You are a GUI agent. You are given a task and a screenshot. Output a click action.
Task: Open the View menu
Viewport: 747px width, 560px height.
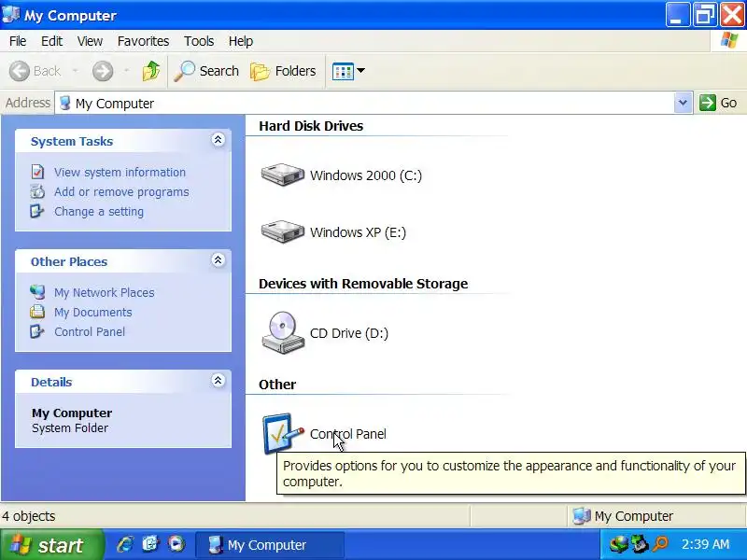point(90,41)
